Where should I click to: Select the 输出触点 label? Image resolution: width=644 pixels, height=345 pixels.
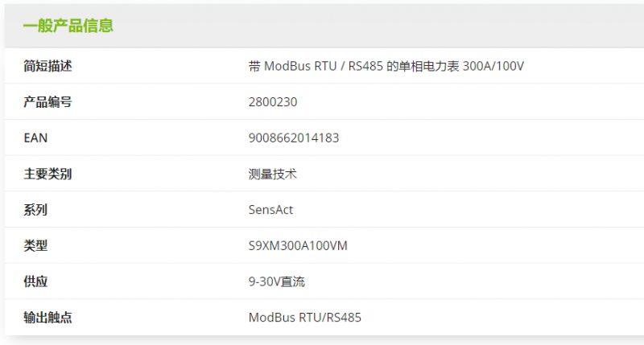[x=47, y=318]
